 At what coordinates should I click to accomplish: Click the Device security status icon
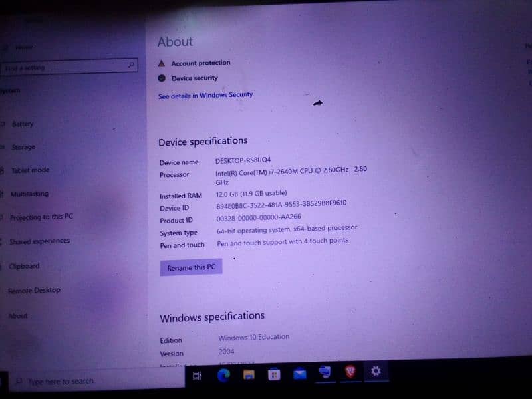[x=162, y=78]
